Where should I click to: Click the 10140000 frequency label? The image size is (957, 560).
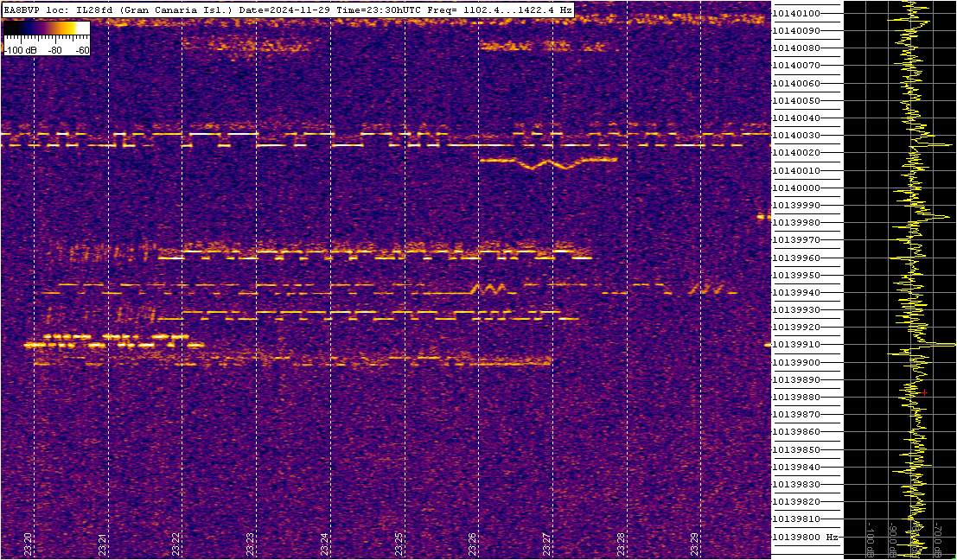pos(796,188)
